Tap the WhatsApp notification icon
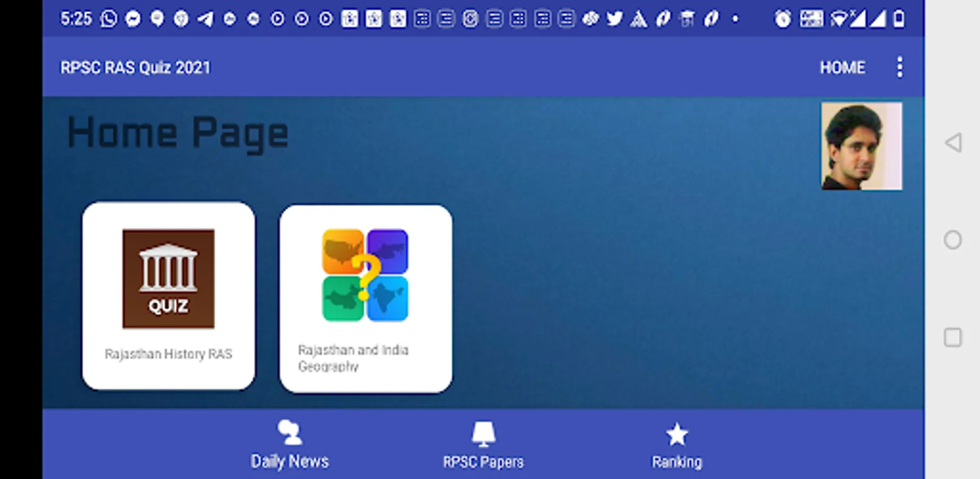 pyautogui.click(x=109, y=19)
